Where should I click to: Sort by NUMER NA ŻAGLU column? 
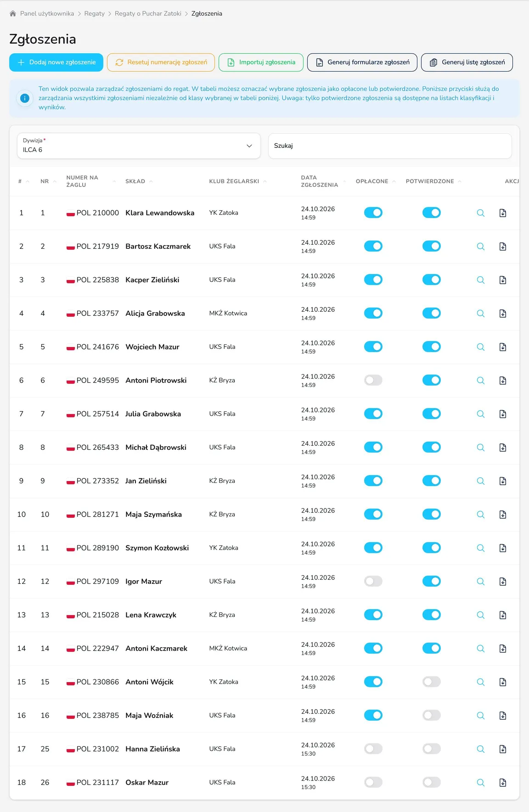tap(91, 181)
